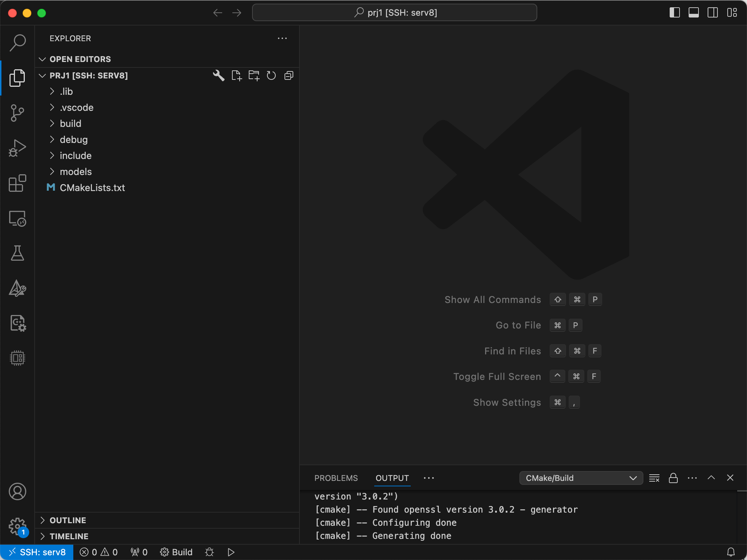Customize editor layout
747x560 pixels.
(732, 13)
